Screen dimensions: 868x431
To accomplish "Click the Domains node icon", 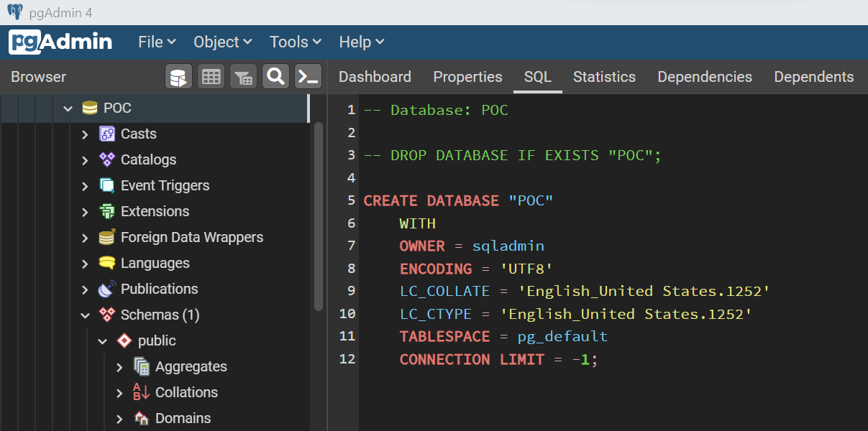I will (142, 418).
